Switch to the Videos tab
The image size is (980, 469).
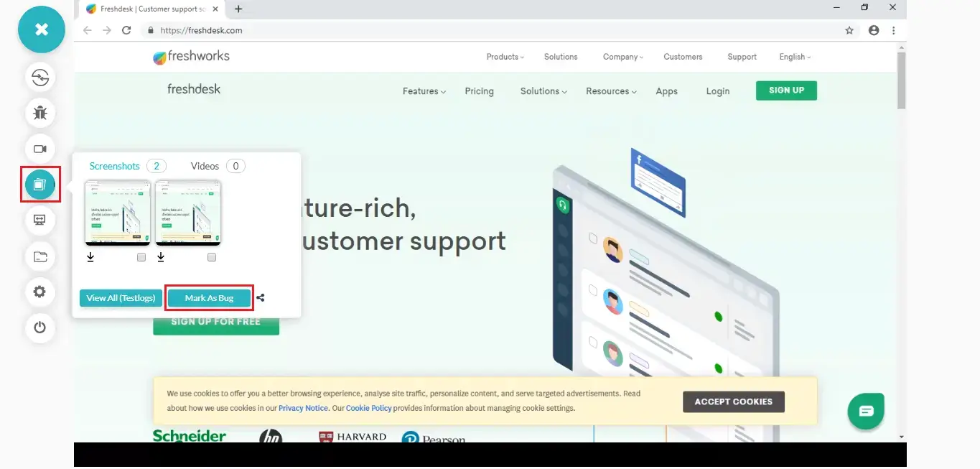(x=205, y=166)
